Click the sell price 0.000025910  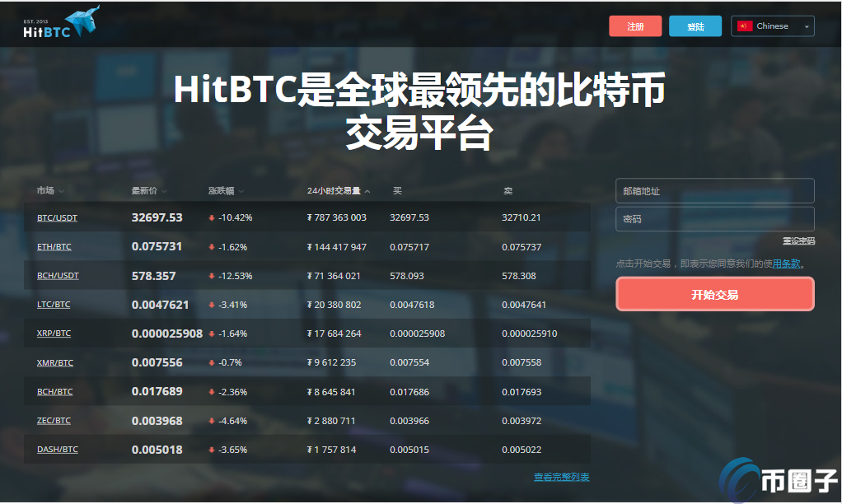529,334
